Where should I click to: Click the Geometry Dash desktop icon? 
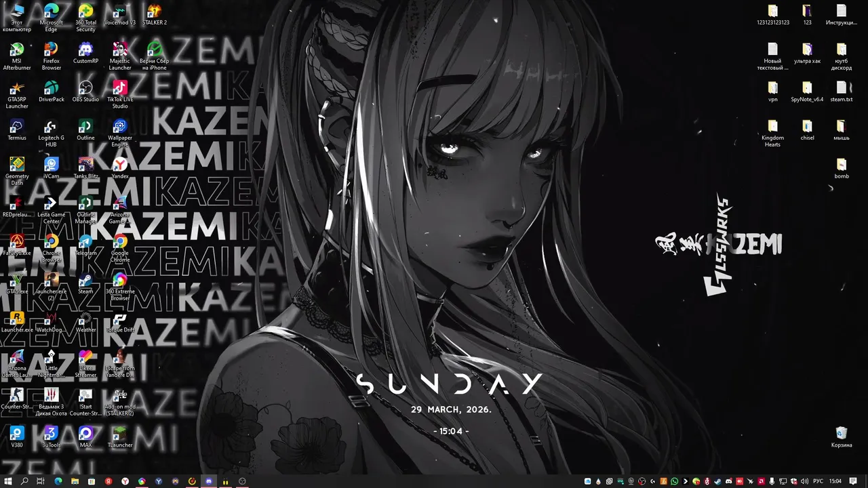[x=17, y=172]
